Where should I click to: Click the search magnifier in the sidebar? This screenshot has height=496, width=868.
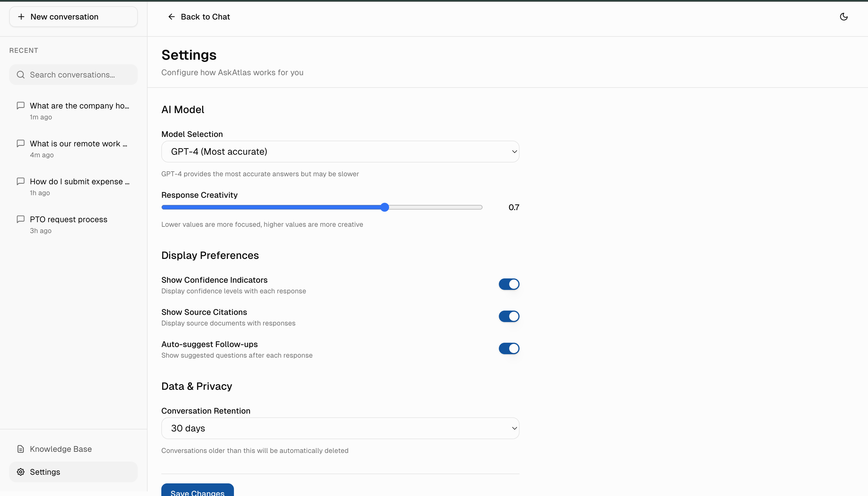[21, 75]
